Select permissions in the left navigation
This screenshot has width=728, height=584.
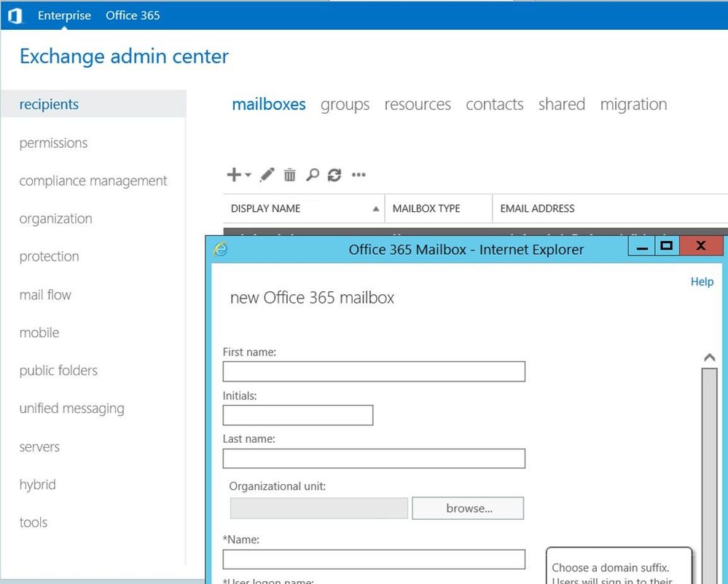click(53, 143)
